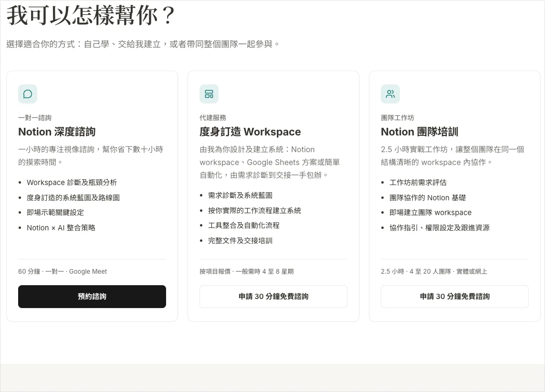Select the heading Notion 深度諮詢
This screenshot has width=545, height=392.
tap(57, 132)
